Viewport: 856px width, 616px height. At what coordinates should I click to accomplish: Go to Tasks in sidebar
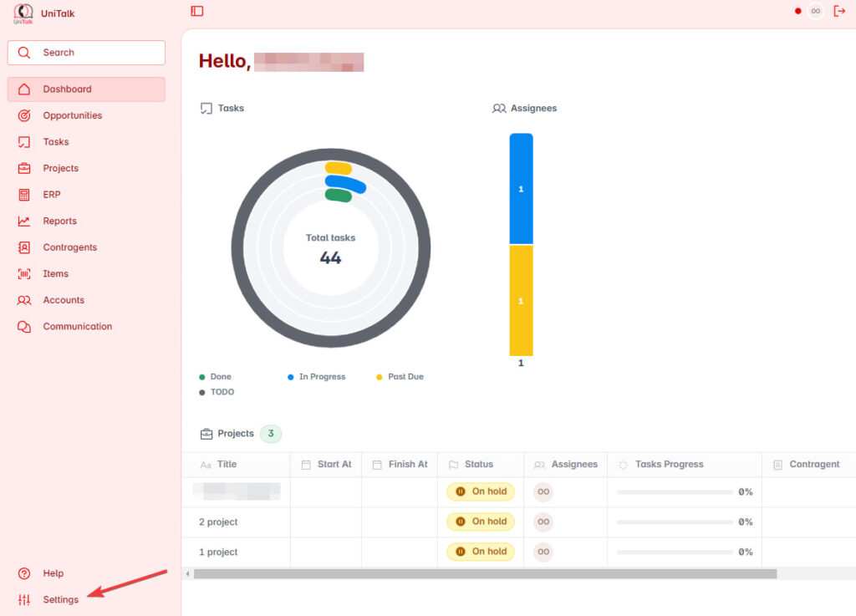tap(56, 142)
